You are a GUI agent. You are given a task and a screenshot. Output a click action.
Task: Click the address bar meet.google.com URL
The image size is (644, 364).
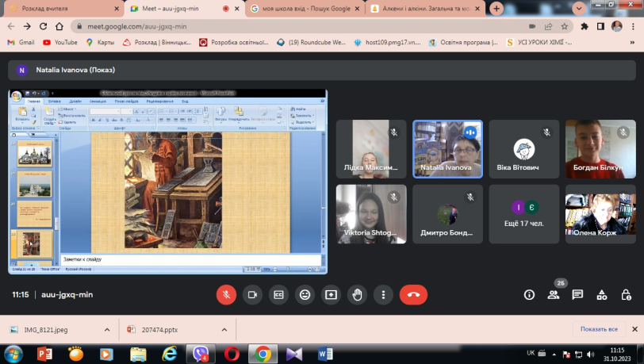[x=136, y=26]
